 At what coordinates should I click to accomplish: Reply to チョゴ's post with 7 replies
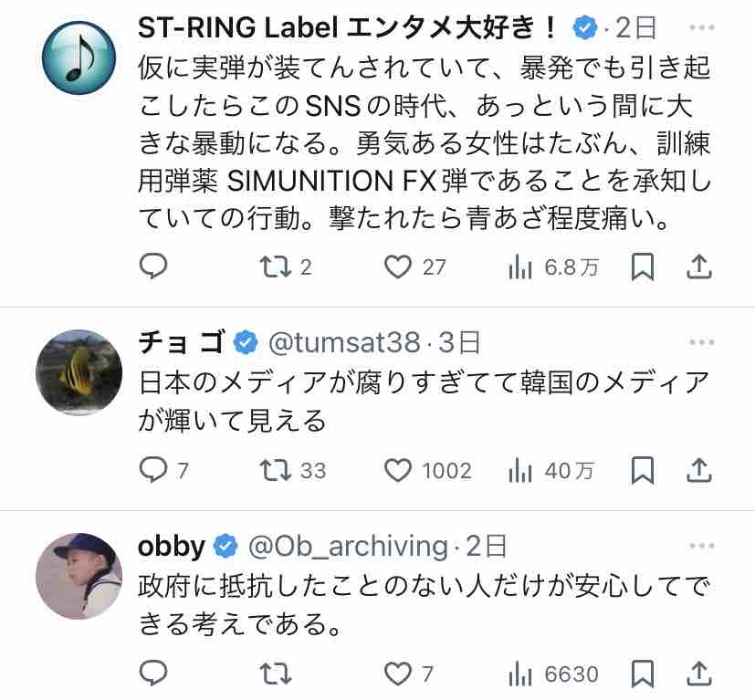163,470
